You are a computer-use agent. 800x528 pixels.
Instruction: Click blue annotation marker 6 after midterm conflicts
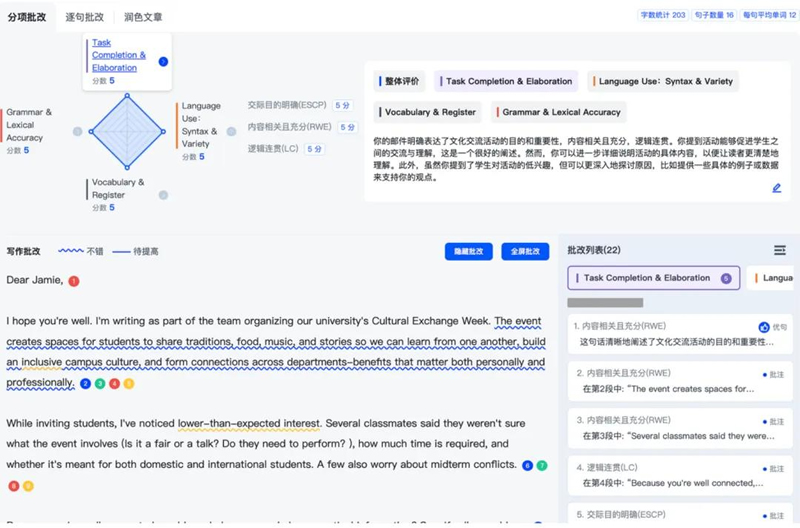point(527,465)
